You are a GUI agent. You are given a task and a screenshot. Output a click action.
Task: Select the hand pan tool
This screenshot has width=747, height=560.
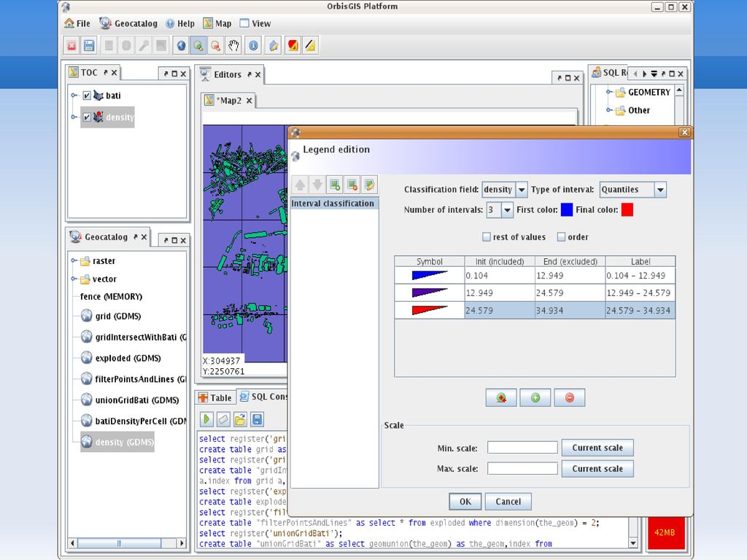tap(233, 46)
